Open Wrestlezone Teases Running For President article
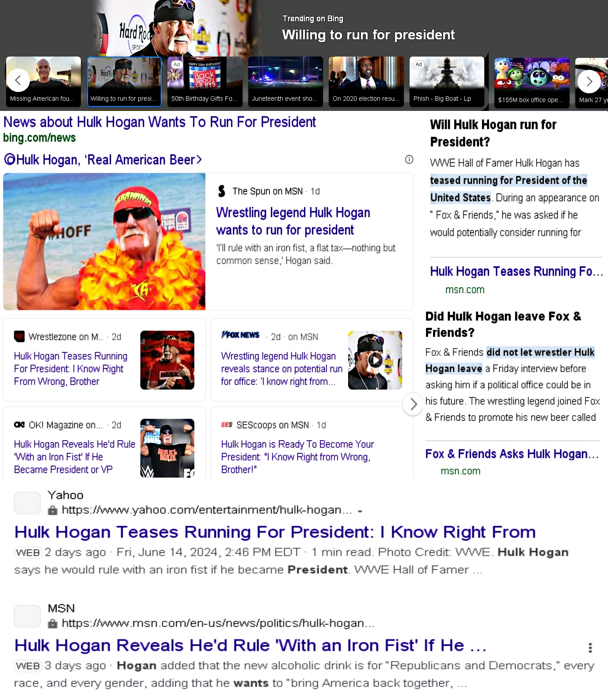This screenshot has width=608, height=700. click(71, 369)
